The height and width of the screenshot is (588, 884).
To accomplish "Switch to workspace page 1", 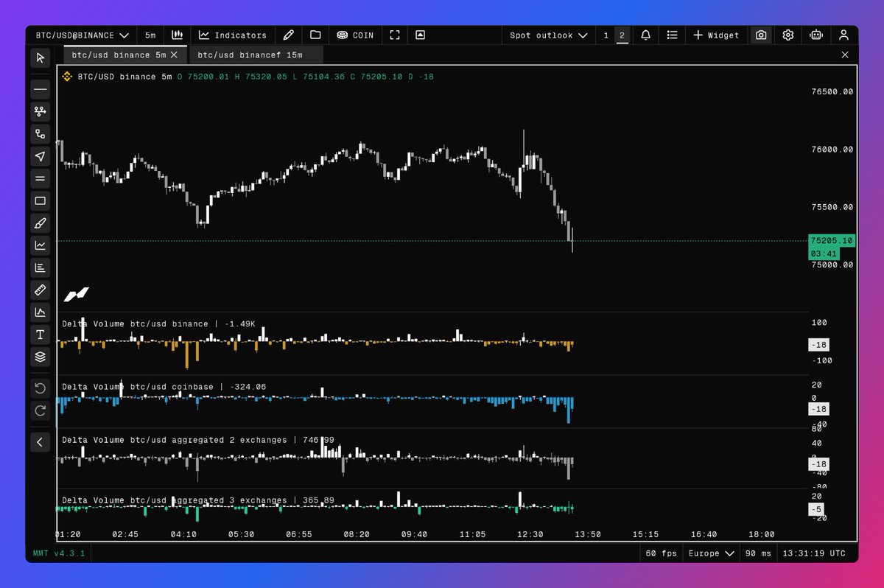I will [x=606, y=35].
